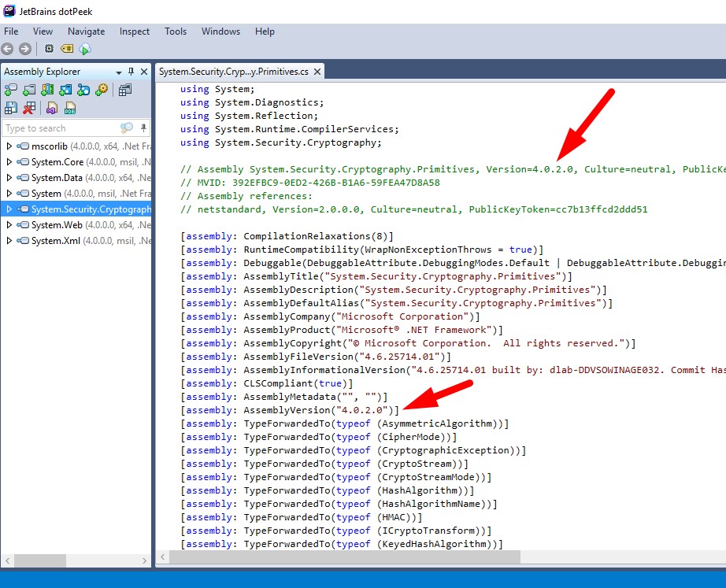Close the Assembly Explorer panel
726x588 pixels.
(x=144, y=72)
